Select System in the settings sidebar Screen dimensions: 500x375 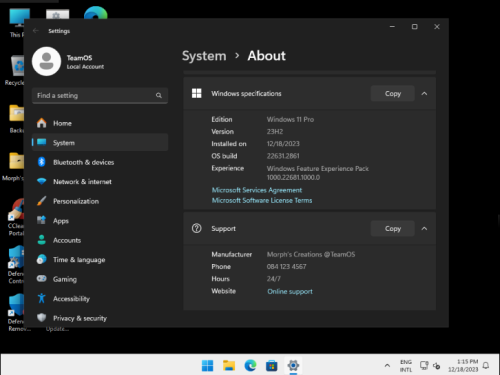pos(100,143)
